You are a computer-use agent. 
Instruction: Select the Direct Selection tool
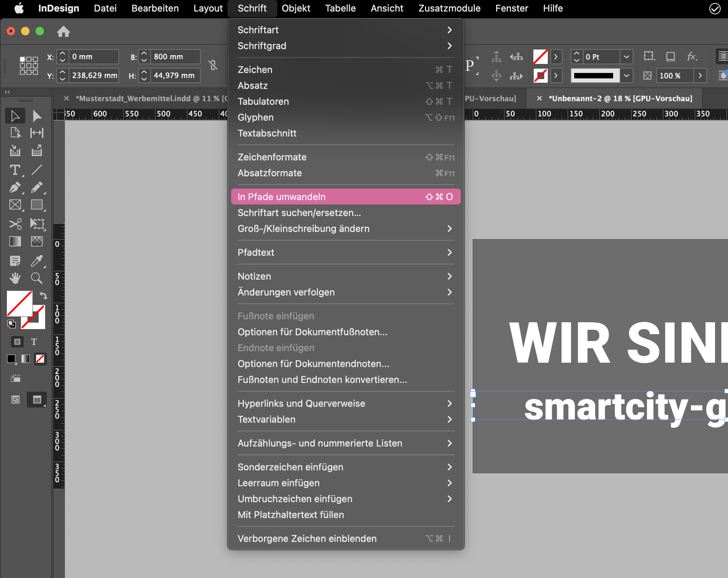click(36, 116)
